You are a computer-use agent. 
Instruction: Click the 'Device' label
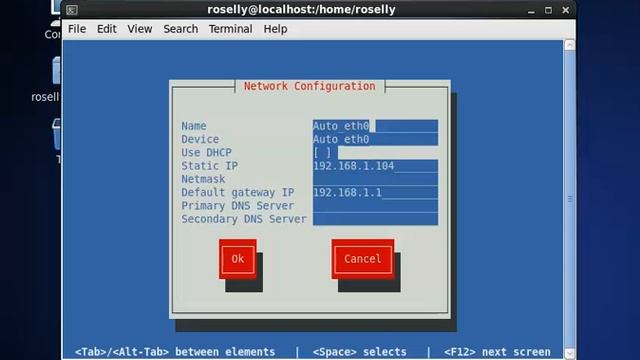200,139
